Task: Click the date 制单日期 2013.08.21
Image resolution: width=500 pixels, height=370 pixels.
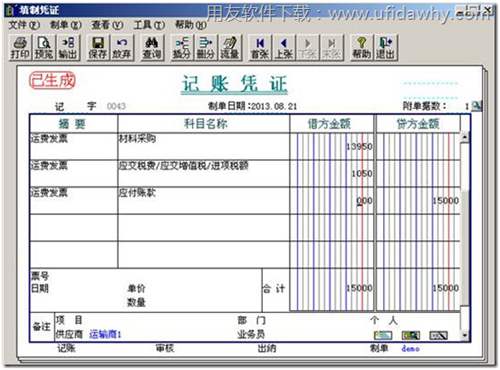Action: 252,106
